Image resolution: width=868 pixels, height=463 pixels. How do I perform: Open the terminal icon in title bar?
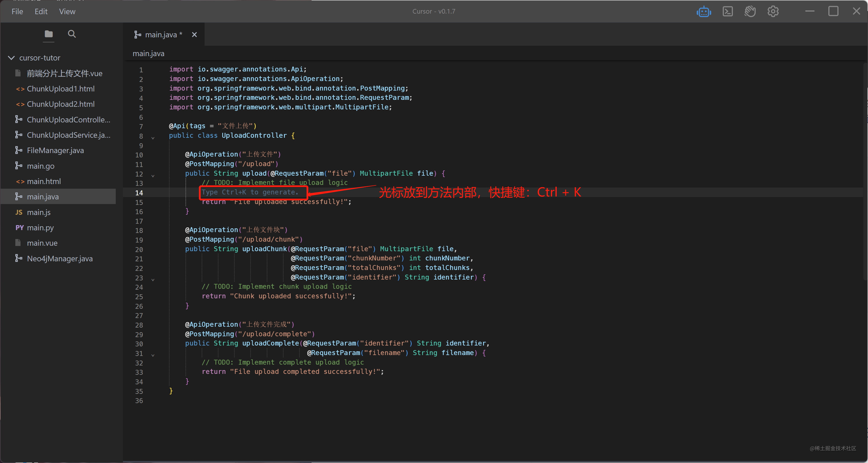[x=727, y=12]
